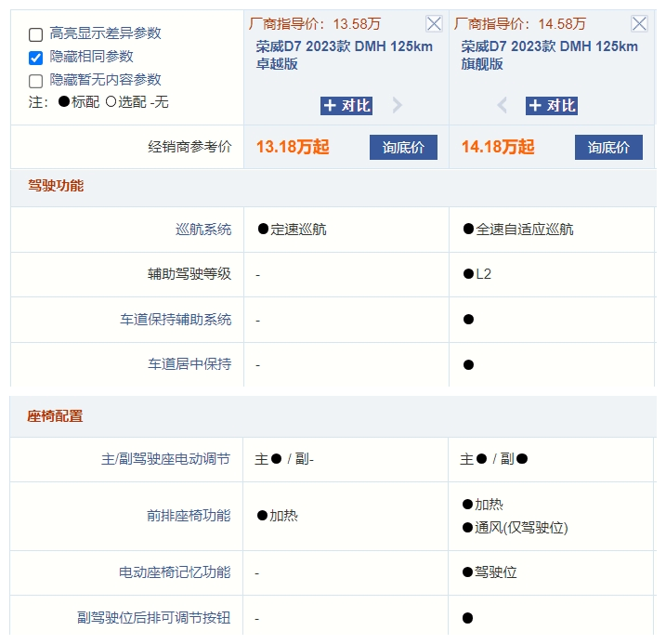The height and width of the screenshot is (644, 666).
Task: Click 主● / 副● cell for 旗舰版
Action: pos(493,459)
